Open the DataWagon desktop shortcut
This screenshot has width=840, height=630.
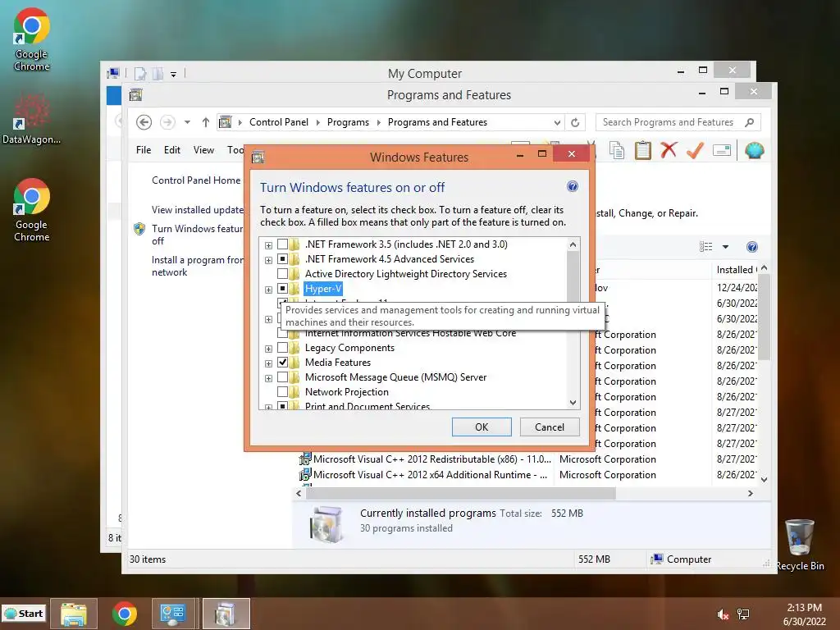[x=32, y=119]
